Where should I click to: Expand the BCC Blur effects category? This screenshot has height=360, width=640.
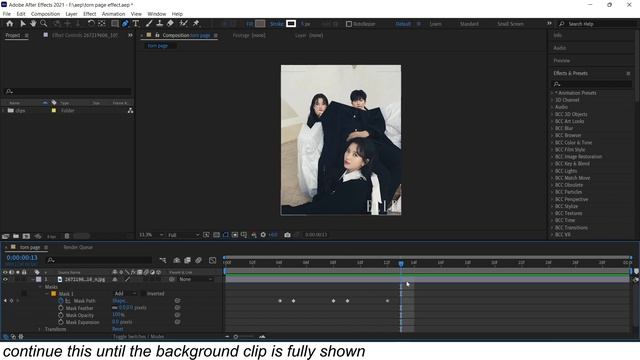point(552,128)
